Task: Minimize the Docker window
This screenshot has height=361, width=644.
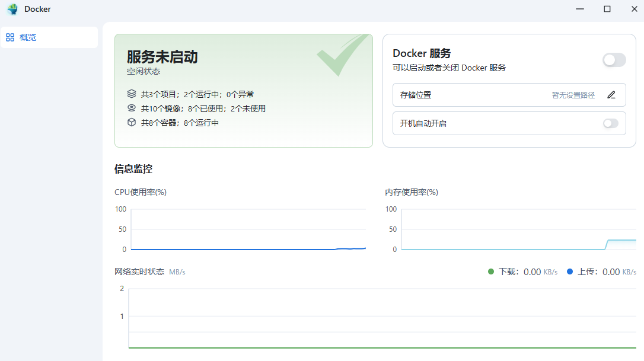Action: (x=579, y=9)
